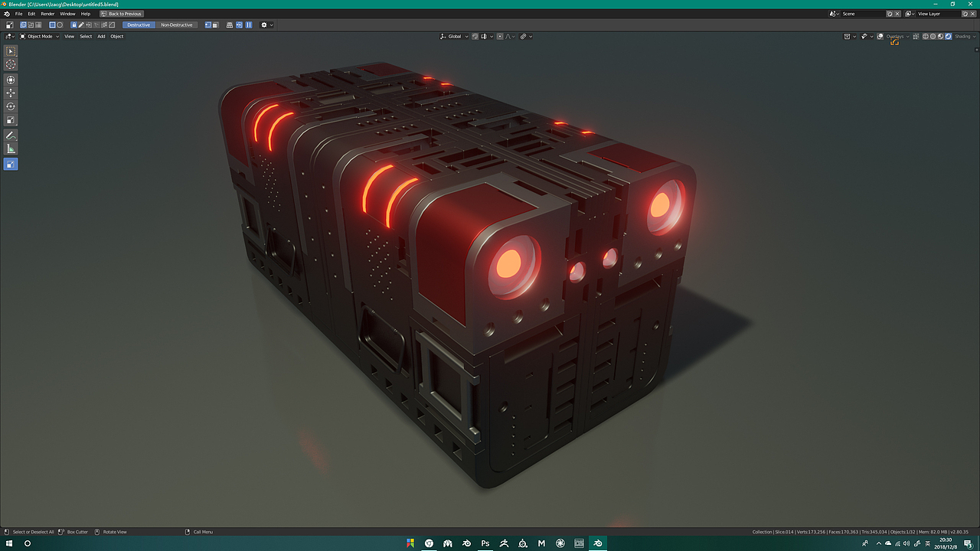
Task: Enable Rendered viewport shading
Action: click(x=948, y=36)
